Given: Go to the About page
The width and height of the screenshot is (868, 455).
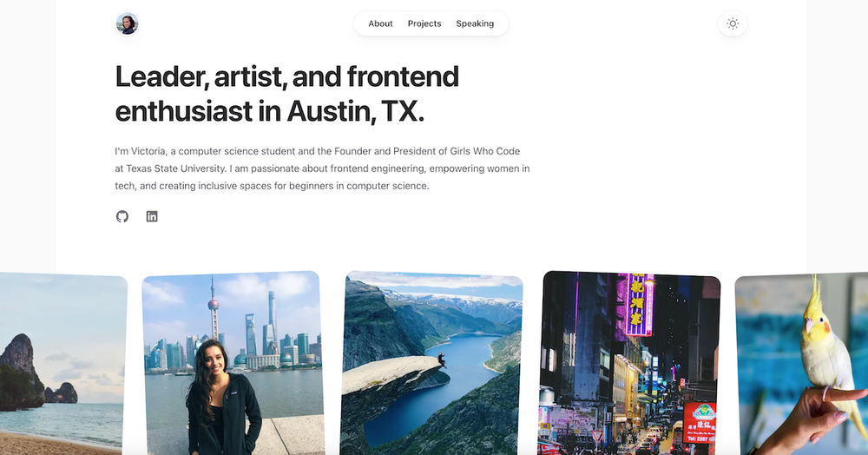Looking at the screenshot, I should point(380,23).
